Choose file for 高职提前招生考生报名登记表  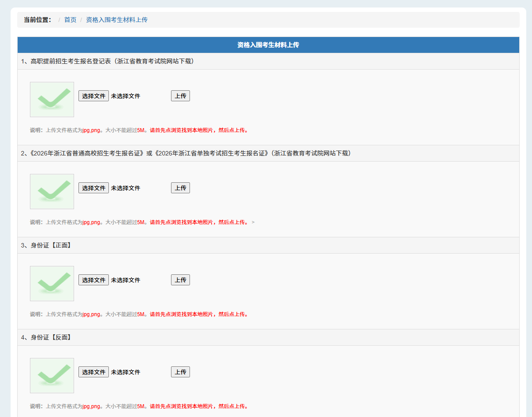tap(93, 96)
